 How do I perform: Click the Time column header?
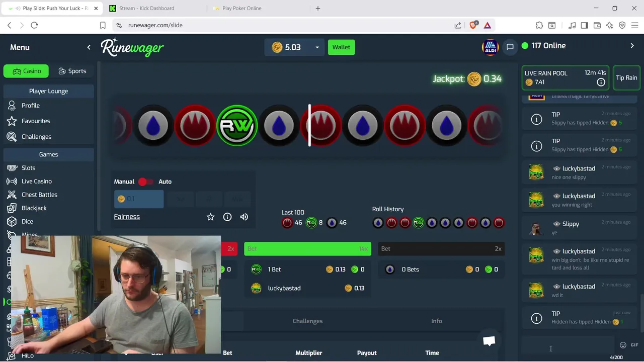point(432,353)
